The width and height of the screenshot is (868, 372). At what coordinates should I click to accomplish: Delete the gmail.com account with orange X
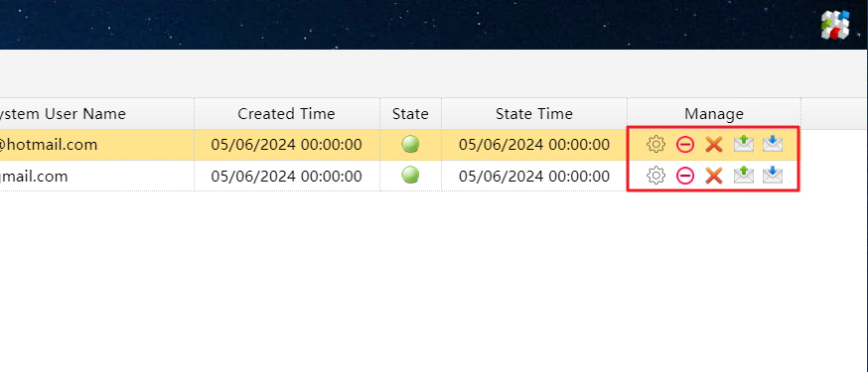(x=714, y=176)
